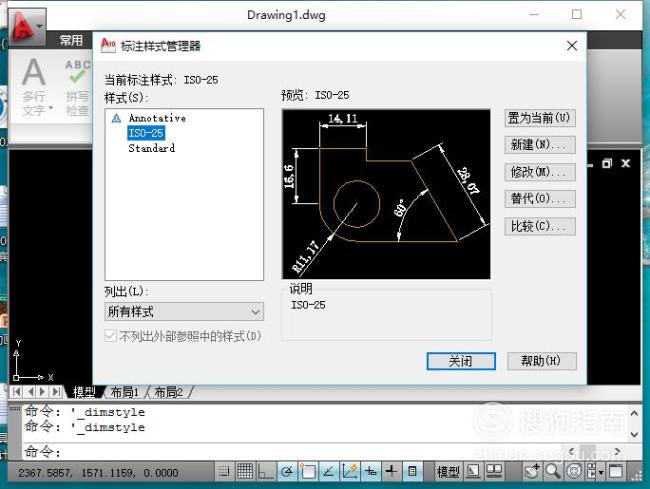
Task: Expand the application menu arrow
Action: click(x=39, y=26)
